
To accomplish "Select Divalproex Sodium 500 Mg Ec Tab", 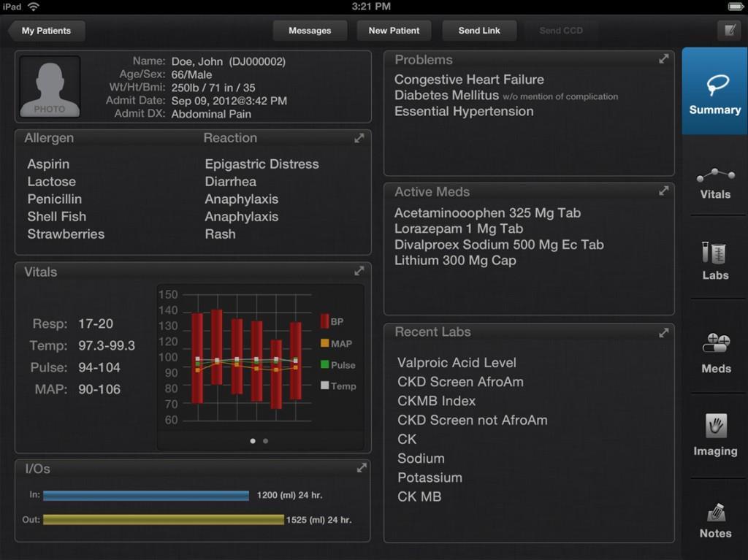I will coord(499,245).
